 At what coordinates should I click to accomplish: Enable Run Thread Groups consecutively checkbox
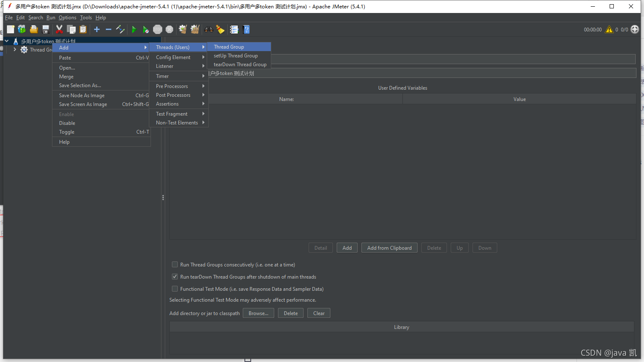[175, 265]
